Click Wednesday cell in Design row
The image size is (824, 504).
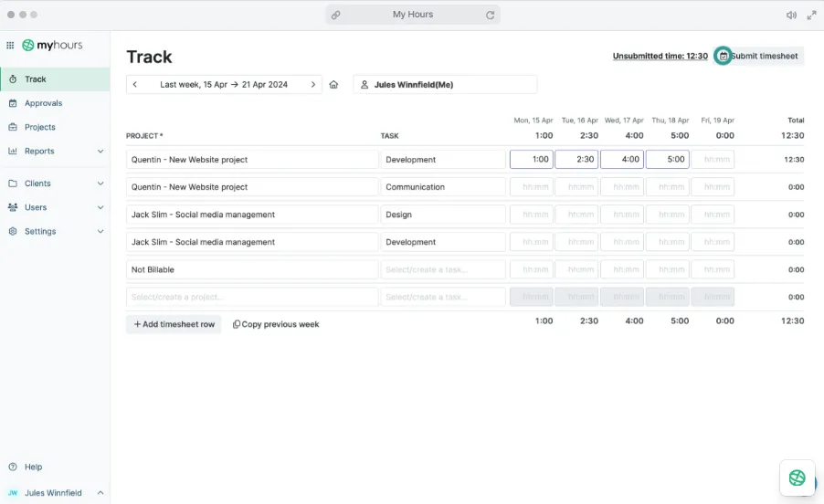pyautogui.click(x=622, y=215)
